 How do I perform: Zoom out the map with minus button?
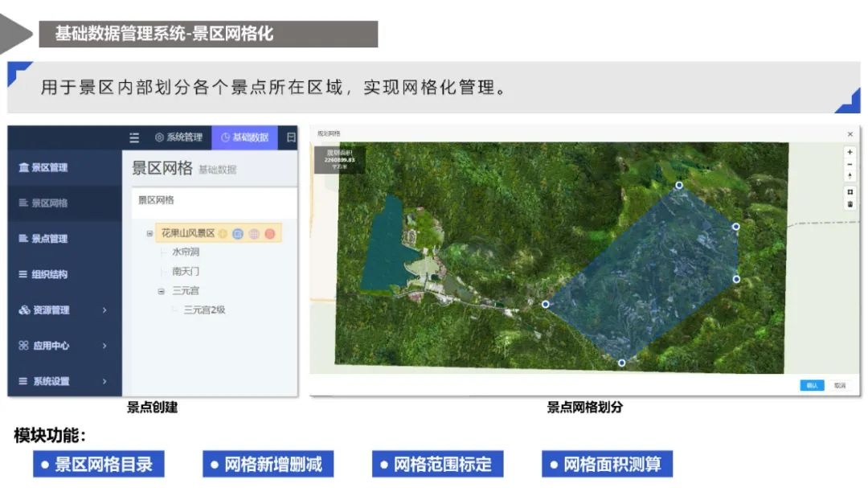(850, 164)
